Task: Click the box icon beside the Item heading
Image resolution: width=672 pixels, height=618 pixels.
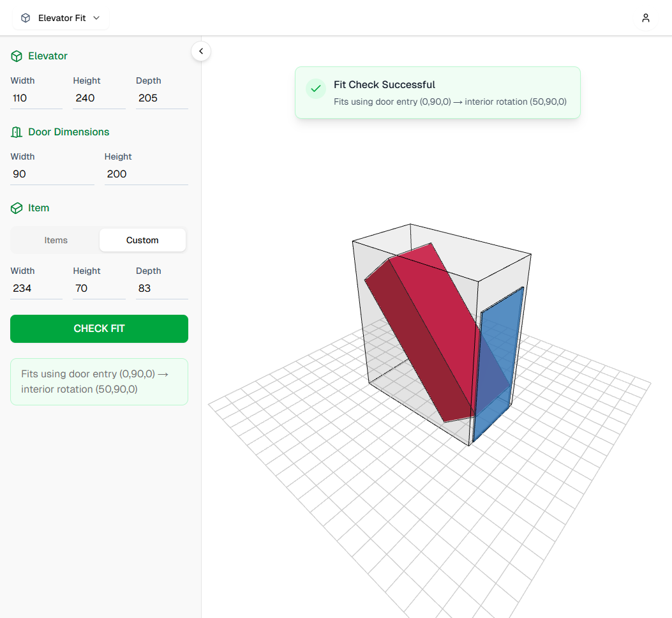Action: point(16,208)
